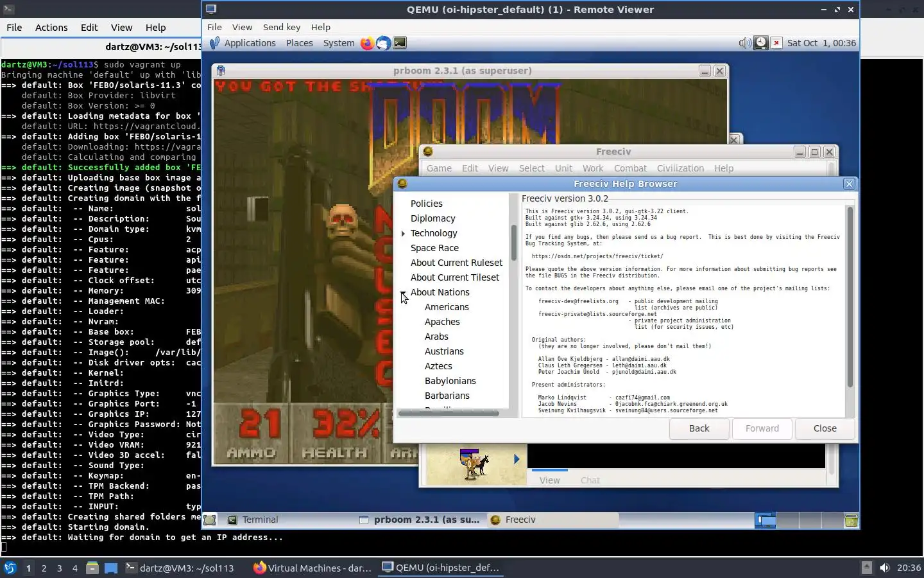Screen dimensions: 924x578
Task: Open Remote Viewer Send key menu
Action: [282, 27]
